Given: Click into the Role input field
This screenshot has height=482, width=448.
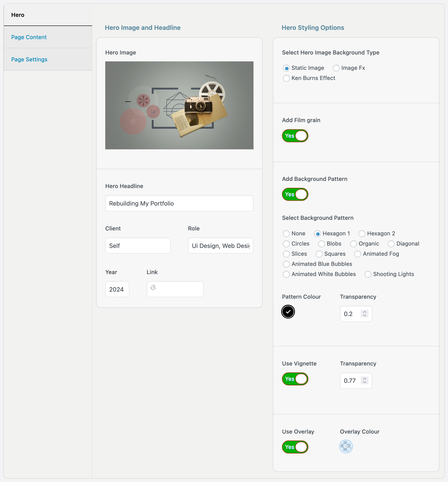Looking at the screenshot, I should click(x=221, y=246).
